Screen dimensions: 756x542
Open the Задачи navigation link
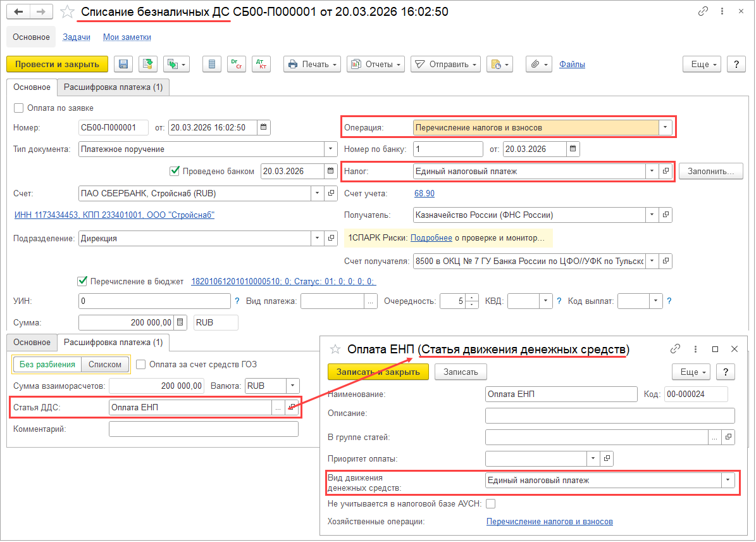[76, 37]
